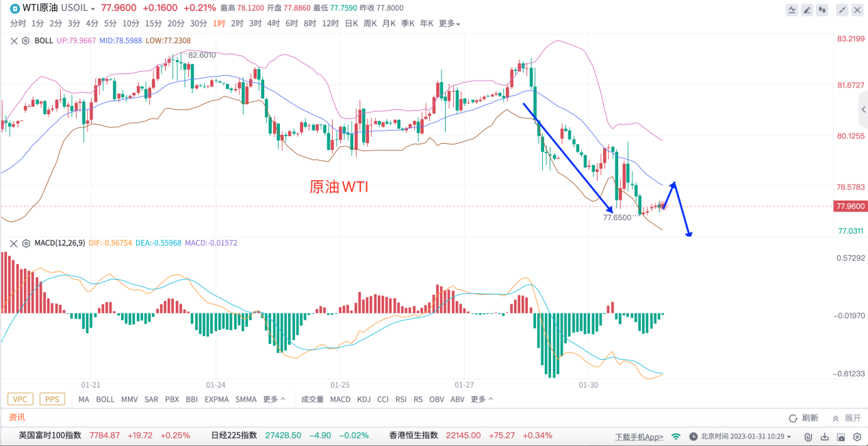The width and height of the screenshot is (868, 446).
Task: Toggle the PPS indicator button
Action: tap(52, 399)
